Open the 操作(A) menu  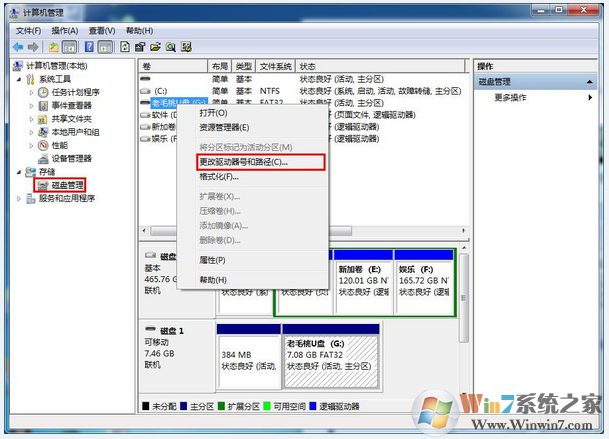pyautogui.click(x=65, y=31)
